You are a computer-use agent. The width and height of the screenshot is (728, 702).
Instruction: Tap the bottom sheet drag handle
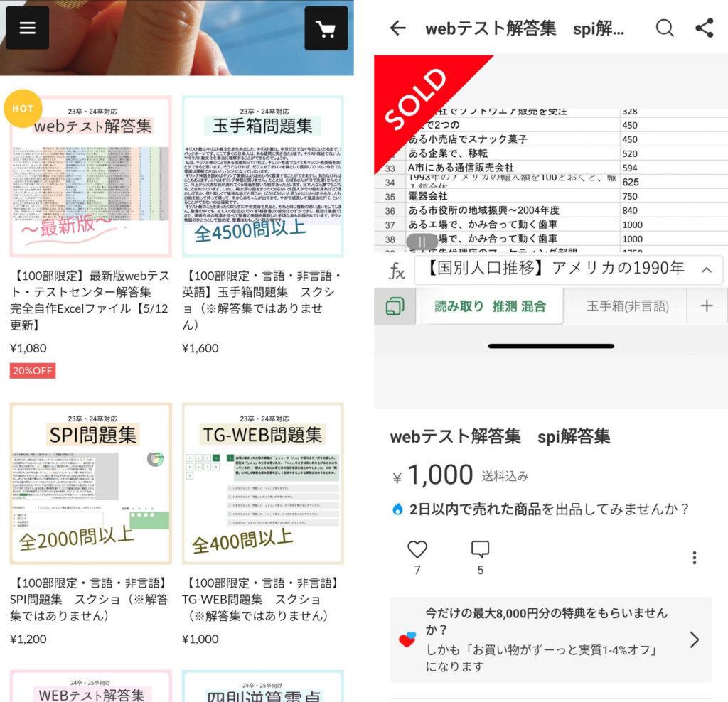click(552, 346)
